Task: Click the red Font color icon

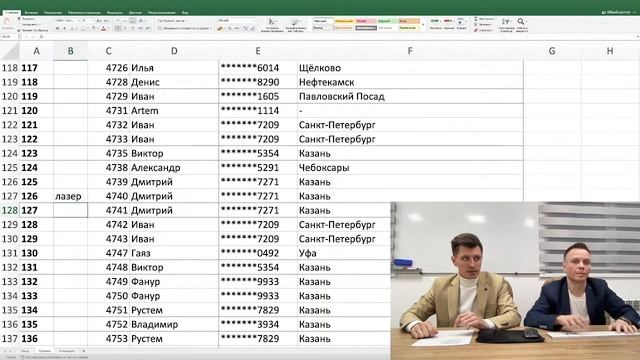Action: [x=103, y=29]
